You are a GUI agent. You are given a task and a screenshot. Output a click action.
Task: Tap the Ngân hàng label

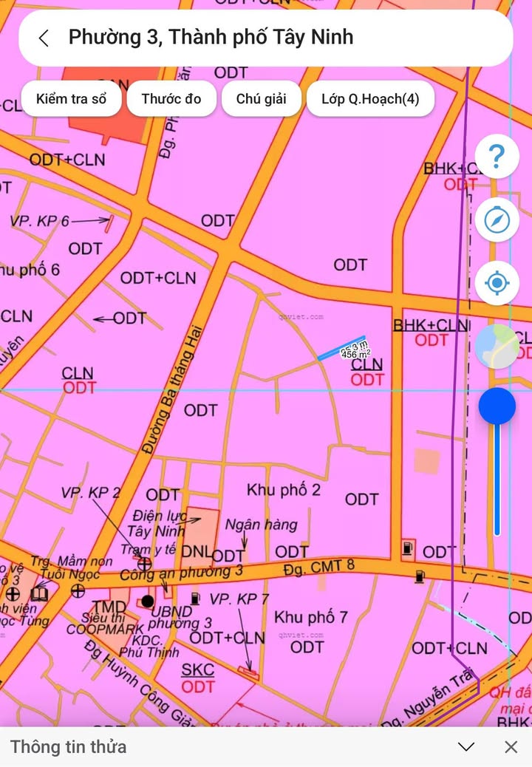pyautogui.click(x=261, y=525)
